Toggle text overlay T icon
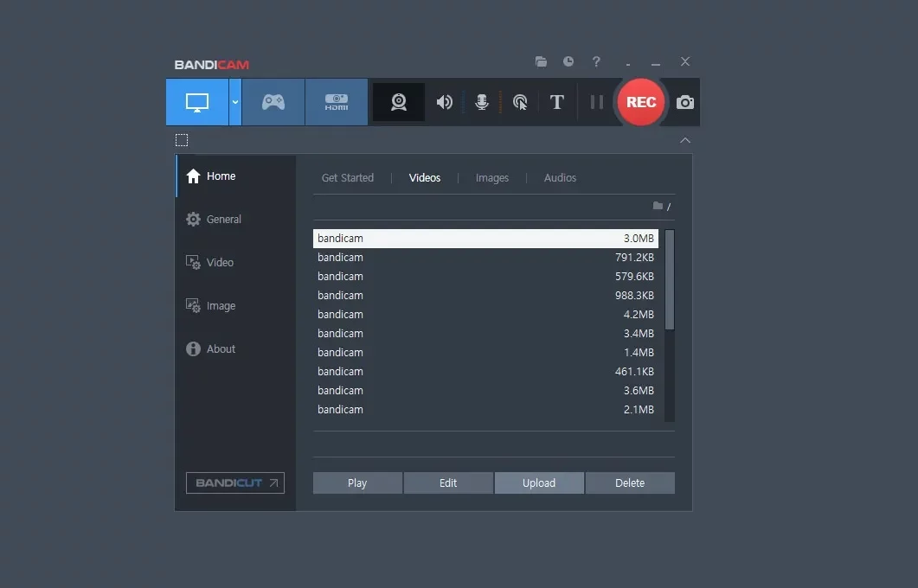This screenshot has height=588, width=918. [557, 102]
